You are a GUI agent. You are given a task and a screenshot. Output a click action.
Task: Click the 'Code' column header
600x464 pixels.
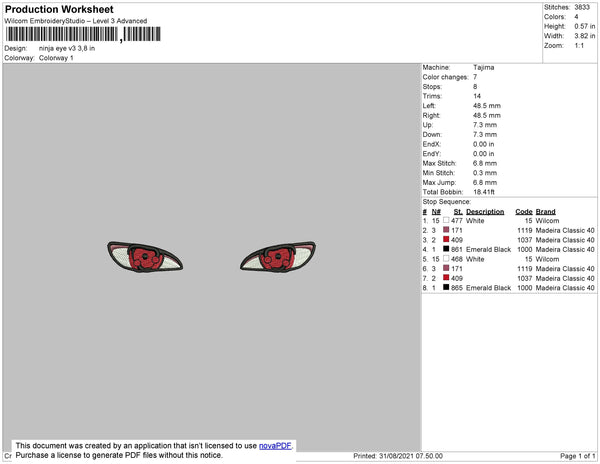524,212
